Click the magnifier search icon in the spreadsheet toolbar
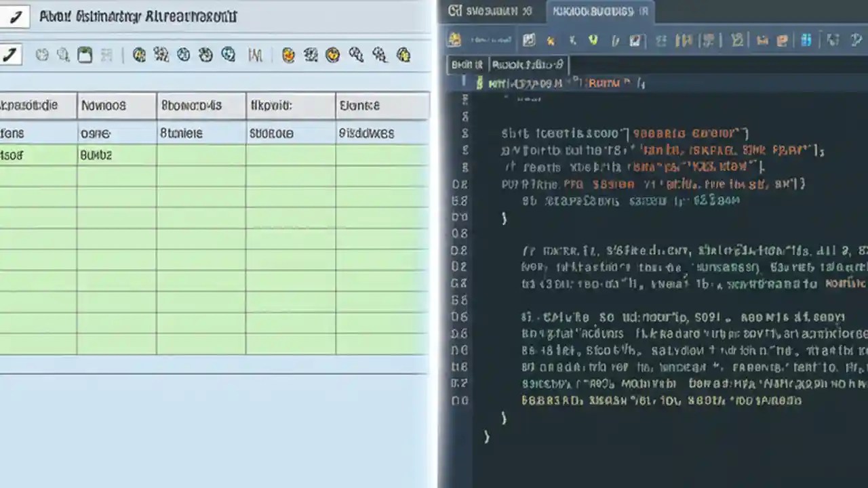The height and width of the screenshot is (488, 868). point(62,56)
